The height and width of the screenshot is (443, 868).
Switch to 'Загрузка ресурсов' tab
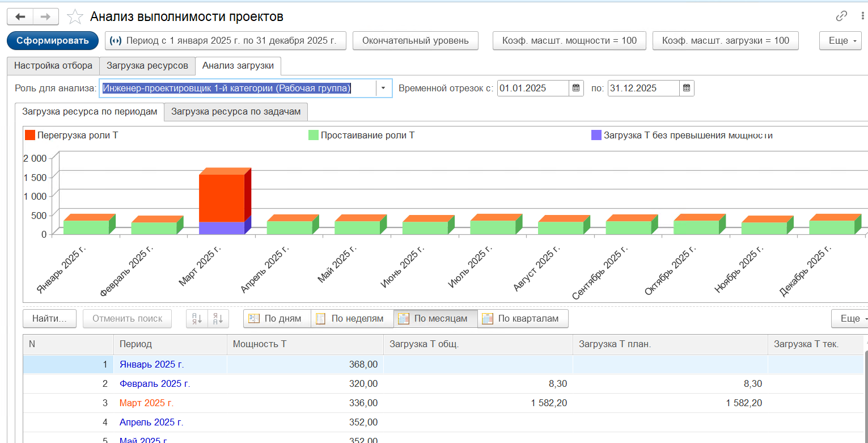coord(147,66)
